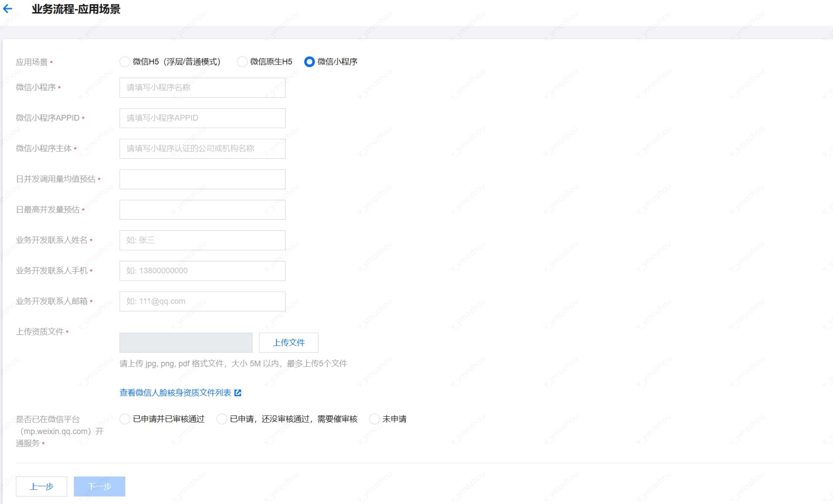Choose 已申请，还没审核通过，需要催审核 option
833x504 pixels.
point(222,419)
